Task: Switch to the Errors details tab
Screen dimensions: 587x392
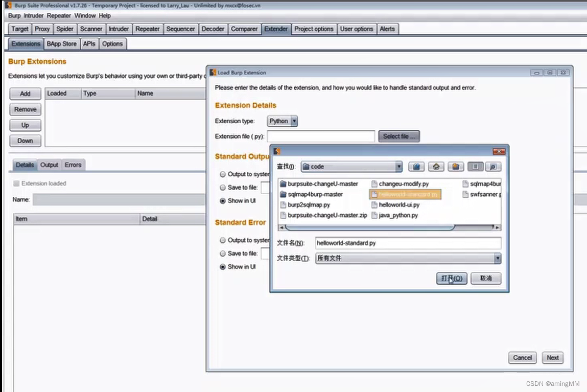Action: pos(73,165)
